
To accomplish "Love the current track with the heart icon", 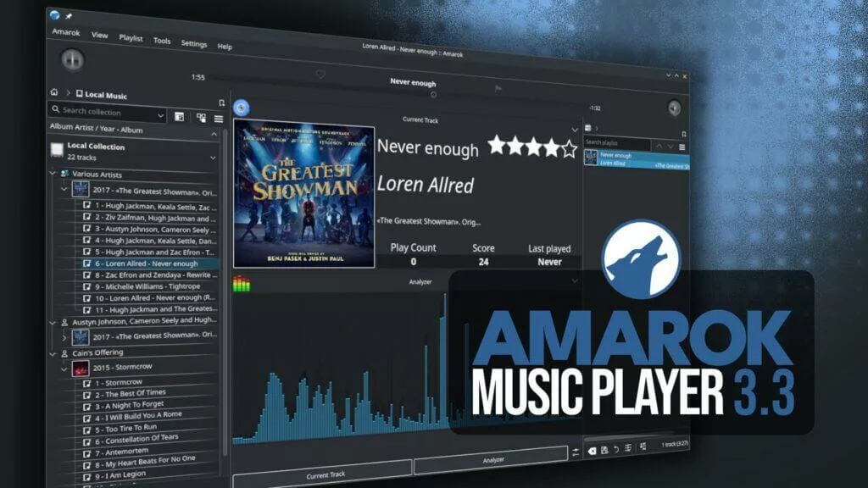I will (x=320, y=75).
